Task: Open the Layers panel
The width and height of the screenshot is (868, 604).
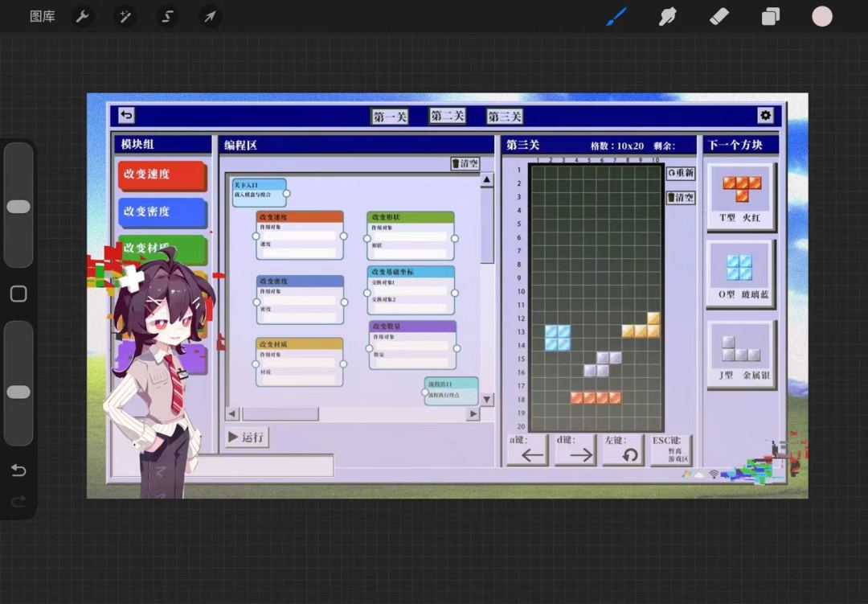Action: (x=771, y=17)
